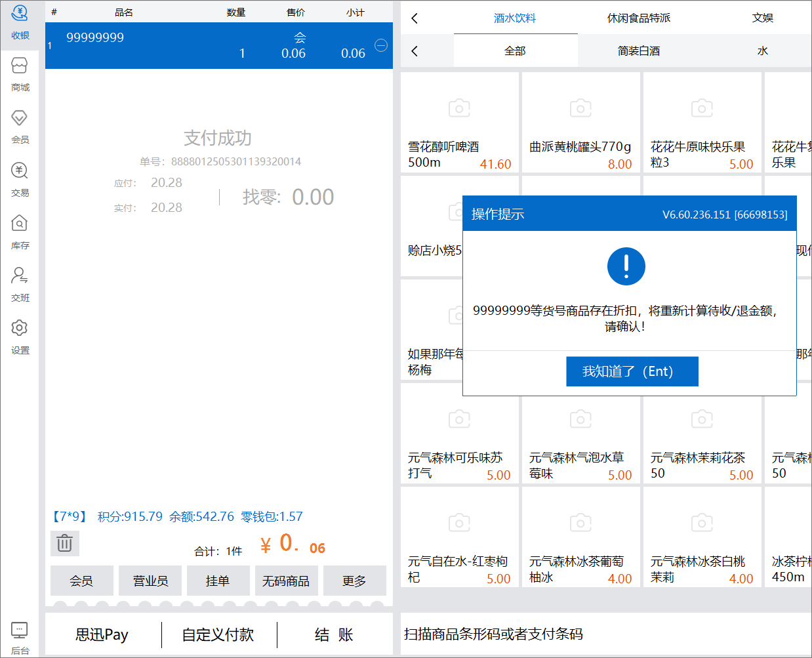This screenshot has width=812, height=658.
Task: Click the camera placeholder of 雪花醇听啤酒 500m
Action: coord(459,108)
